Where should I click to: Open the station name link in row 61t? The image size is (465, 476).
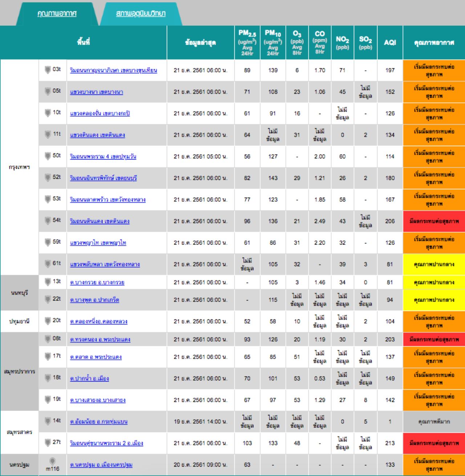point(105,264)
